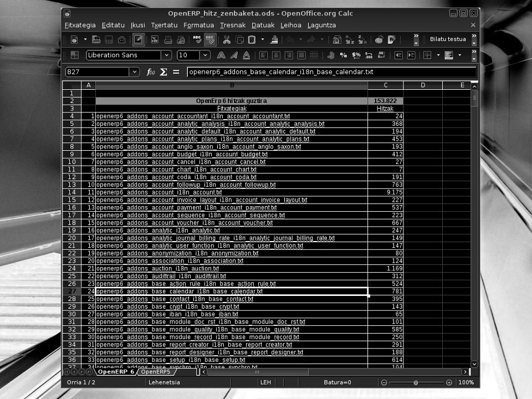Toggle Edit File mode icon
This screenshot has height=399, width=532.
(139, 40)
